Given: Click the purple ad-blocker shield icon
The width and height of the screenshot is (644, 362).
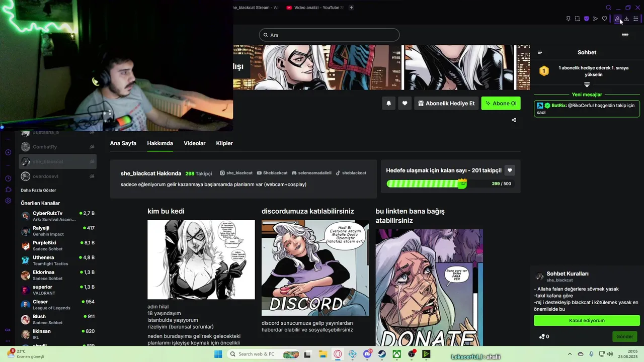Looking at the screenshot, I should [x=586, y=19].
